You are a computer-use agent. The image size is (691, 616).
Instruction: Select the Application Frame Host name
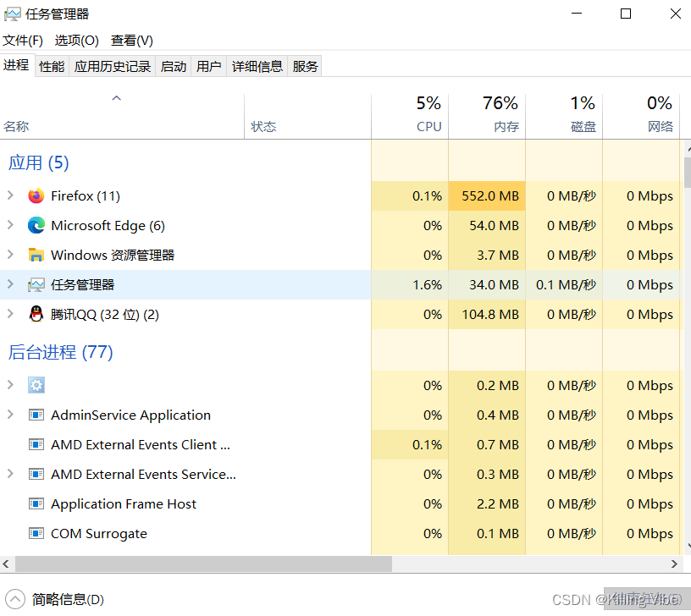(x=124, y=503)
